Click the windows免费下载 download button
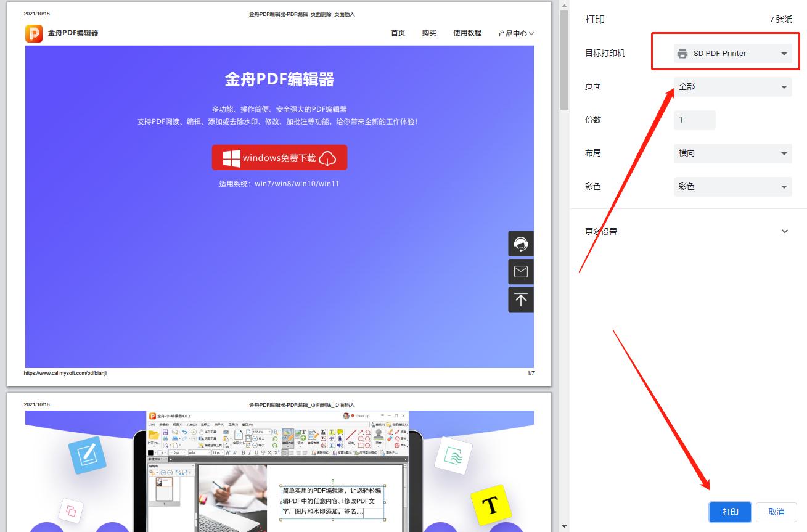This screenshot has width=807, height=532. (x=279, y=157)
